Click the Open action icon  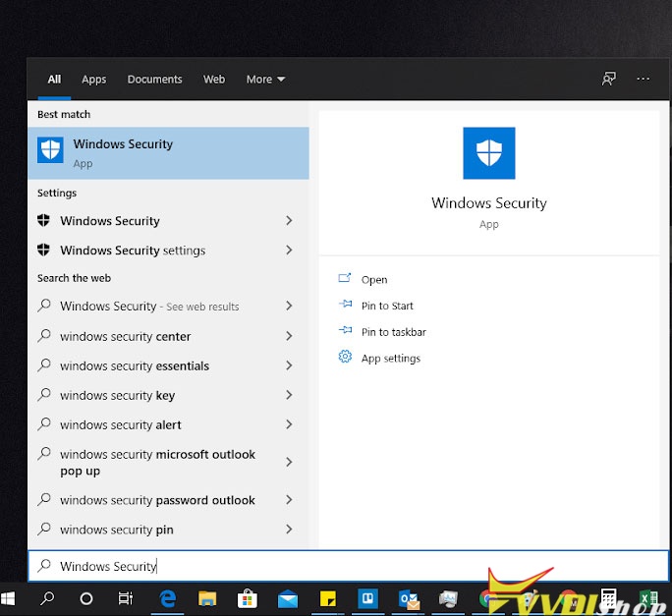click(345, 279)
